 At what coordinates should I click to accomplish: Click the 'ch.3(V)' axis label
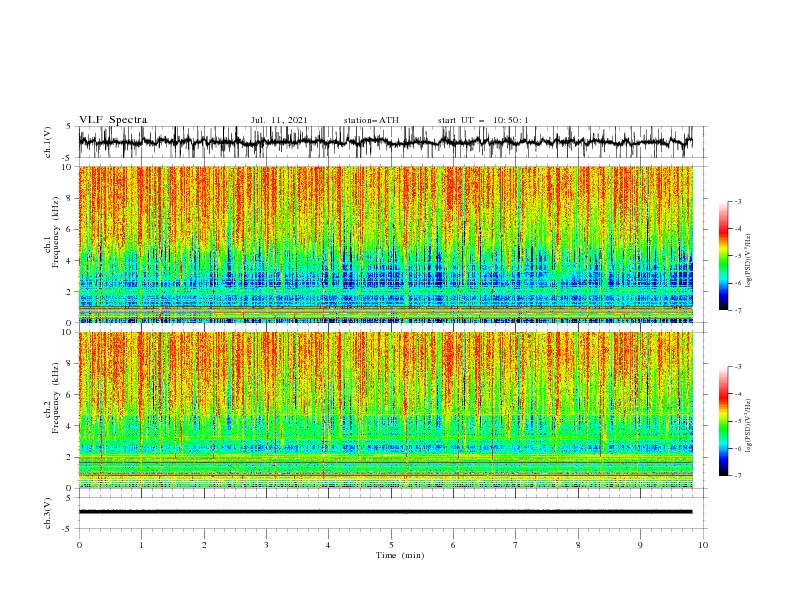[48, 513]
